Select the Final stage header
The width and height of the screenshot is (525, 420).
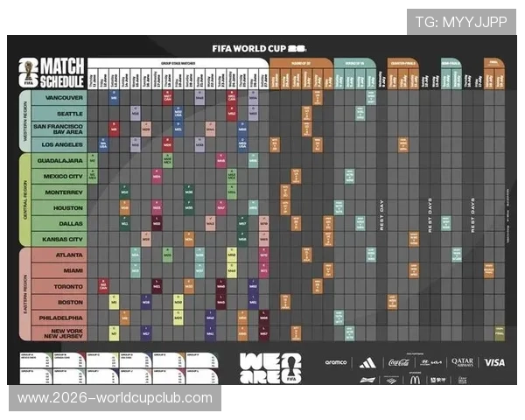point(493,63)
